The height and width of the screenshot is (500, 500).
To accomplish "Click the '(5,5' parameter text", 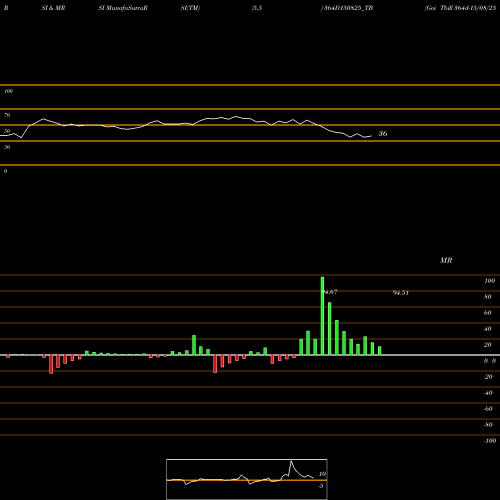I will (x=257, y=8).
